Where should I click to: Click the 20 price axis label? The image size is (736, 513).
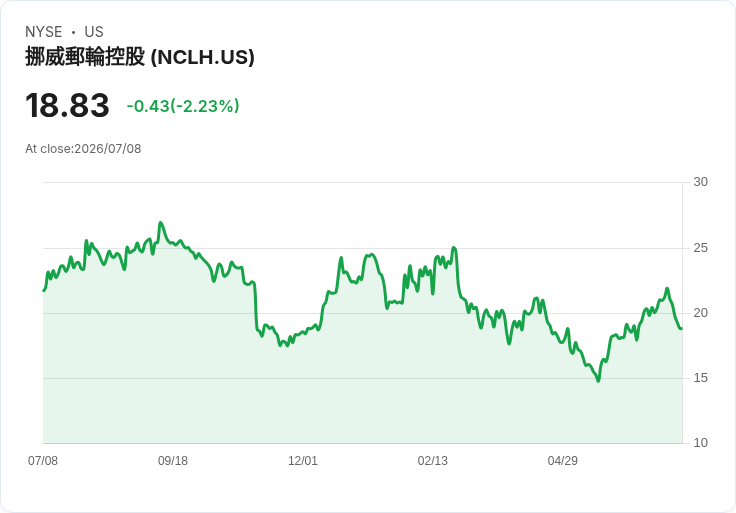point(700,313)
